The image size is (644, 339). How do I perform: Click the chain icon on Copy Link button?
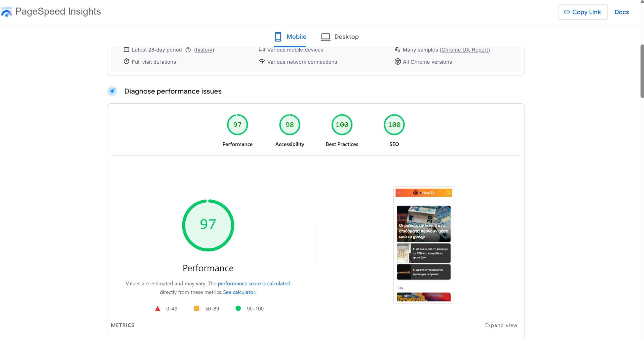click(567, 12)
